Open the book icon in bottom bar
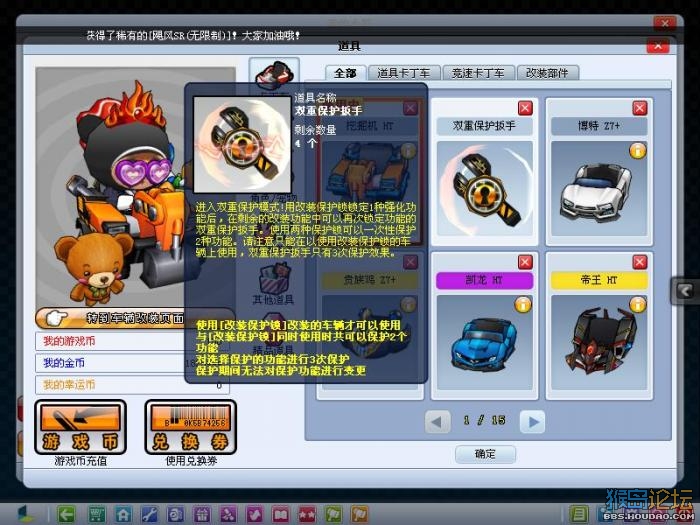Image resolution: width=700 pixels, height=525 pixels. coord(281,515)
